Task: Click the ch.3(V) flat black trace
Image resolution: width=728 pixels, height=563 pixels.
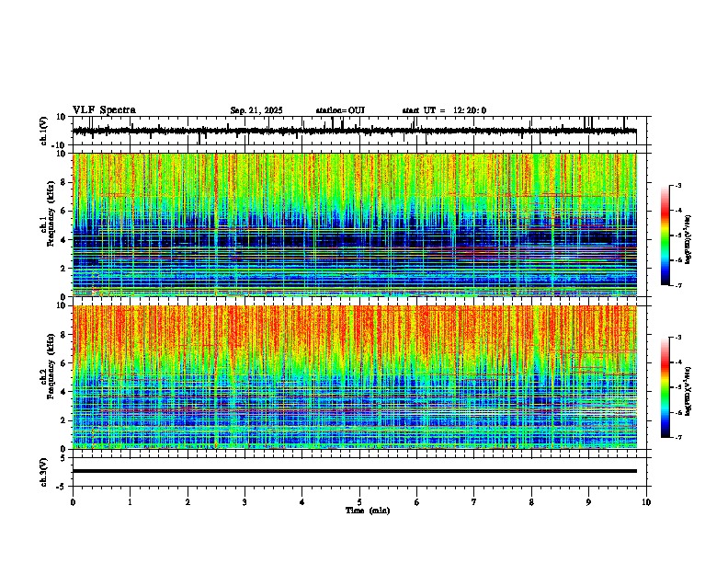Action: 355,471
